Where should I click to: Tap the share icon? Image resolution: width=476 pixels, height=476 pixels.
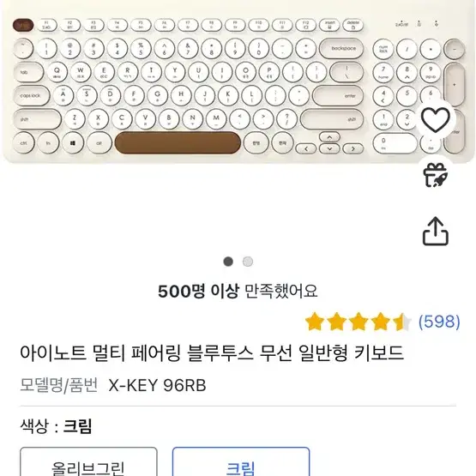pyautogui.click(x=436, y=232)
